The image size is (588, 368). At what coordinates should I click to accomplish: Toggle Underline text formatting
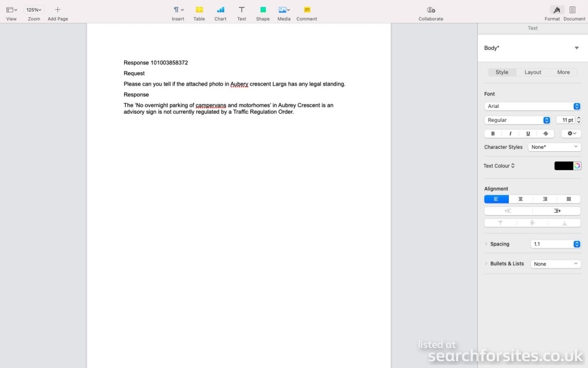pos(528,133)
